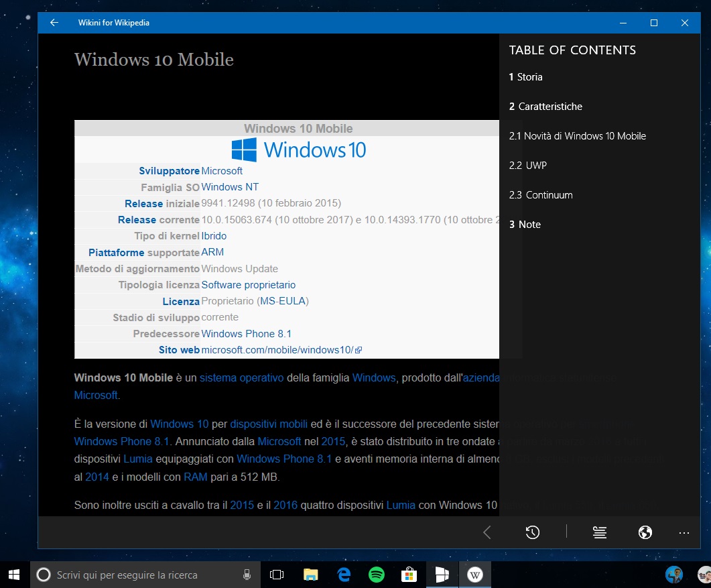711x588 pixels.
Task: Open the language globe icon
Action: pyautogui.click(x=645, y=532)
